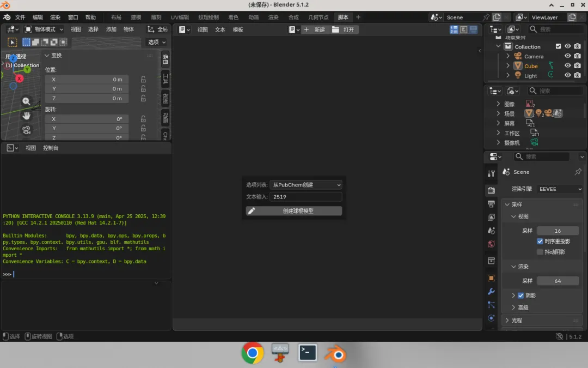Viewport: 588px width, 368px height.
Task: Lock the X location property
Action: click(143, 79)
